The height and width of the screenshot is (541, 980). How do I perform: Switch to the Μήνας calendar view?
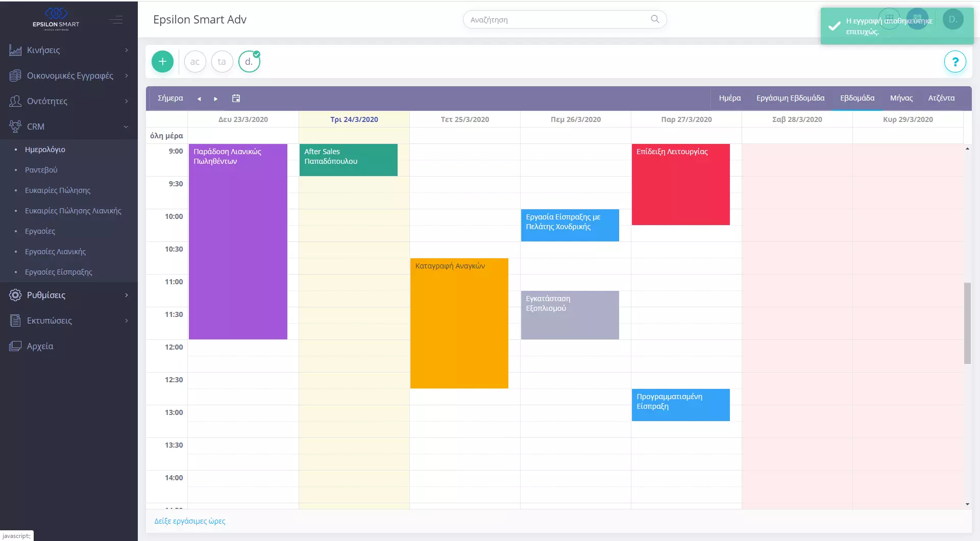point(901,98)
